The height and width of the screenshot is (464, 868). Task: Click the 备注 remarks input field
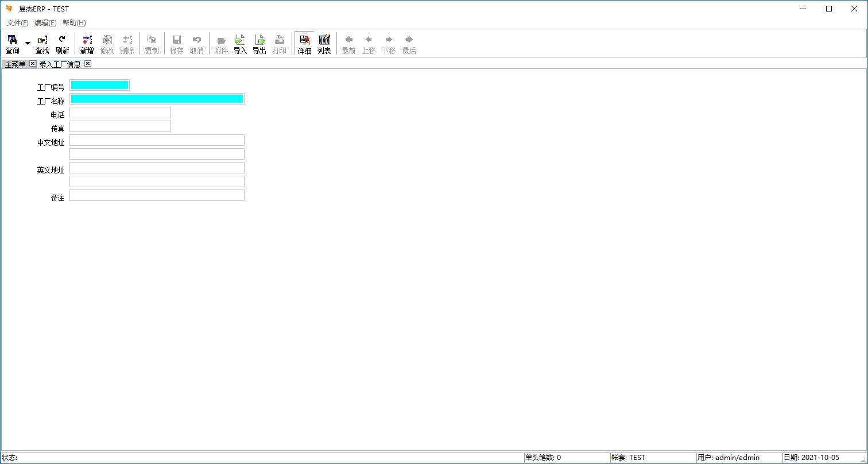point(157,195)
